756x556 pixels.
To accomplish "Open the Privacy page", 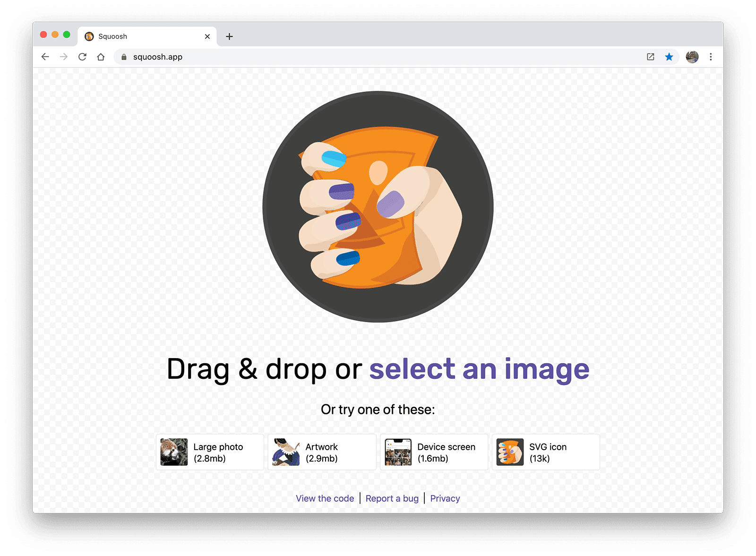I will click(x=445, y=498).
